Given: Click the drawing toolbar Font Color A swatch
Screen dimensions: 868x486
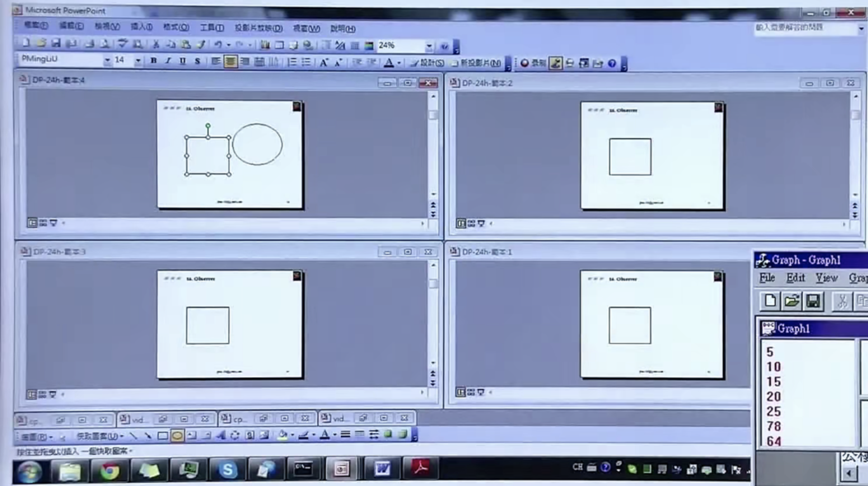Looking at the screenshot, I should pos(325,435).
